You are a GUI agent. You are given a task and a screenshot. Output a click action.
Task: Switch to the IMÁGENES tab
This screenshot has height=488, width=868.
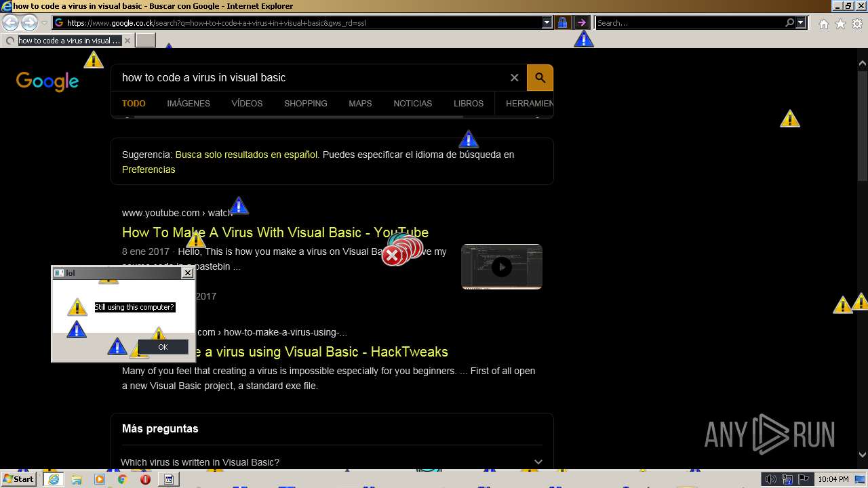pos(189,104)
